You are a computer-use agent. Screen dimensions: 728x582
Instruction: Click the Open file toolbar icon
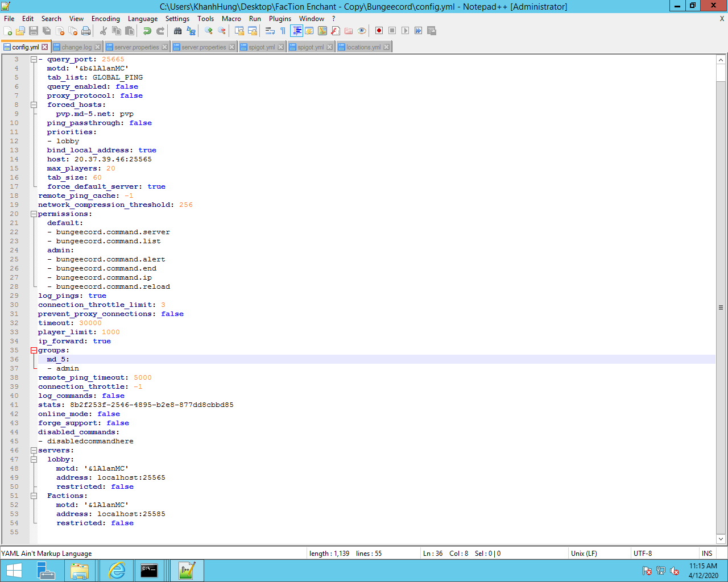click(x=20, y=31)
